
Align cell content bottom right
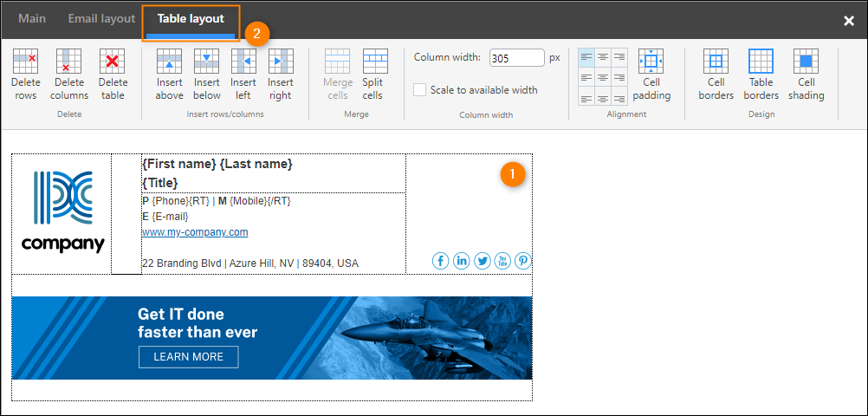pyautogui.click(x=620, y=96)
